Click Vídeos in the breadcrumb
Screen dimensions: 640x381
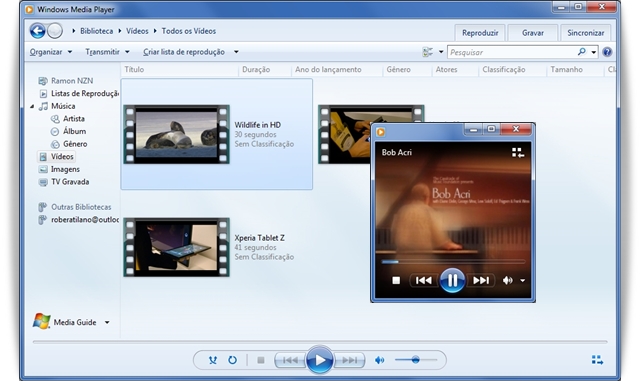point(137,31)
